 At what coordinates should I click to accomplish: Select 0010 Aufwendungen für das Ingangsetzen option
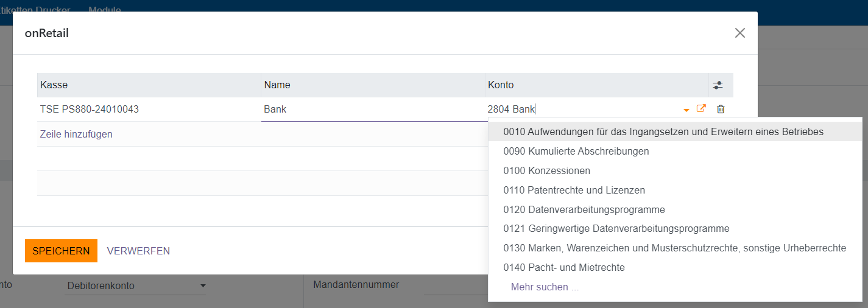[x=663, y=131]
